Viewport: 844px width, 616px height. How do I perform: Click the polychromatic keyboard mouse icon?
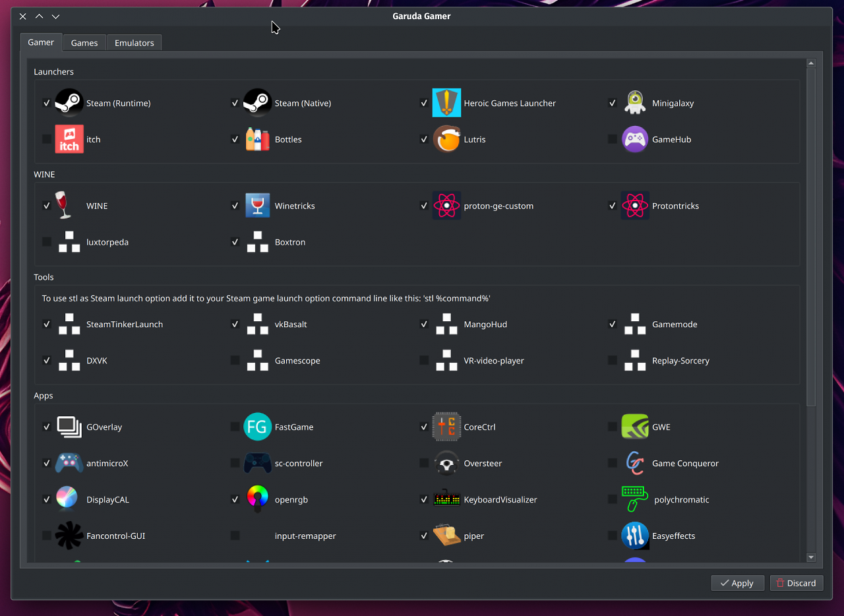point(635,499)
